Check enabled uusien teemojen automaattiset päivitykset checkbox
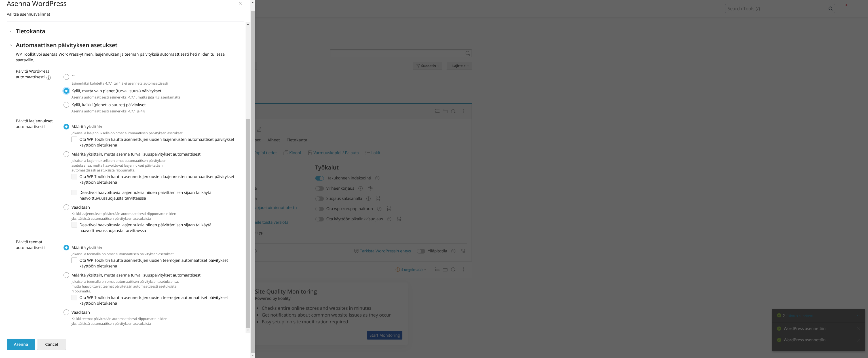868x358 pixels. pyautogui.click(x=74, y=261)
